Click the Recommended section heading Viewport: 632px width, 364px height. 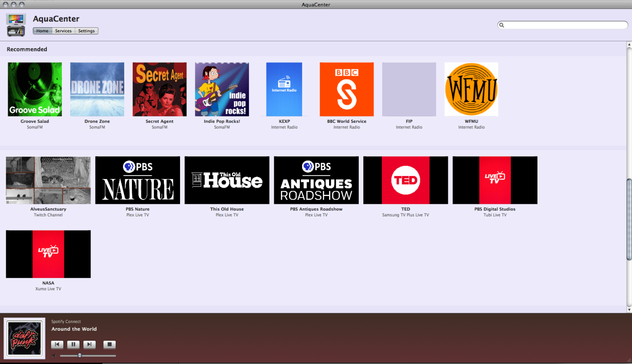pyautogui.click(x=27, y=49)
